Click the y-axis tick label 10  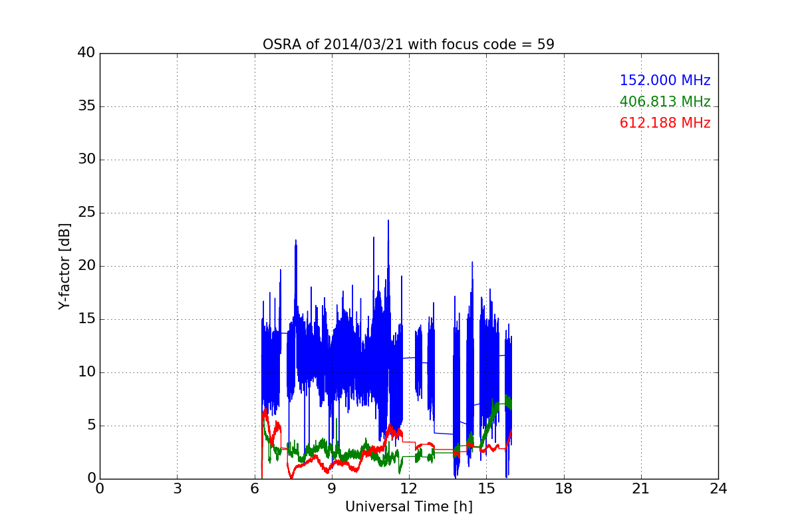click(x=86, y=372)
